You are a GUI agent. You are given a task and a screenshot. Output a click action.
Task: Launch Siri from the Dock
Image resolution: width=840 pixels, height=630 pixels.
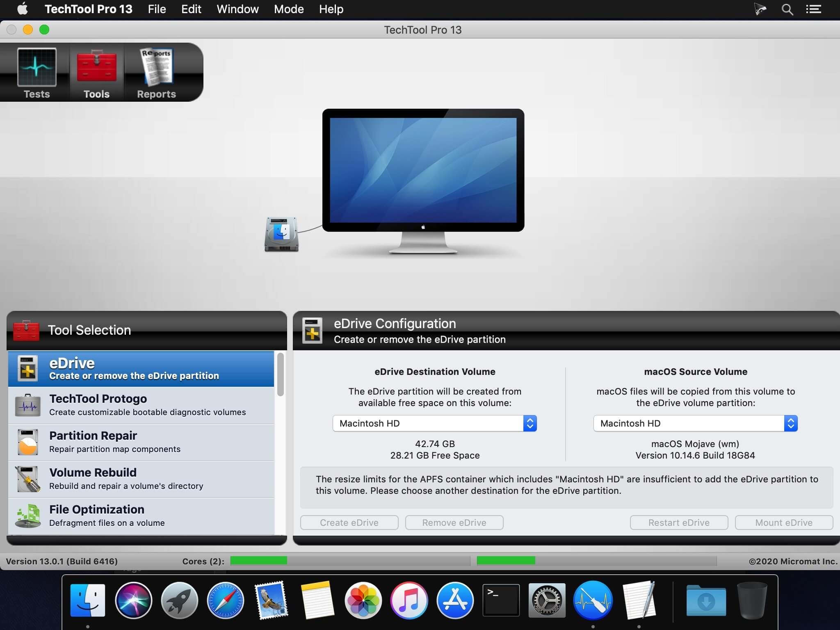134,600
